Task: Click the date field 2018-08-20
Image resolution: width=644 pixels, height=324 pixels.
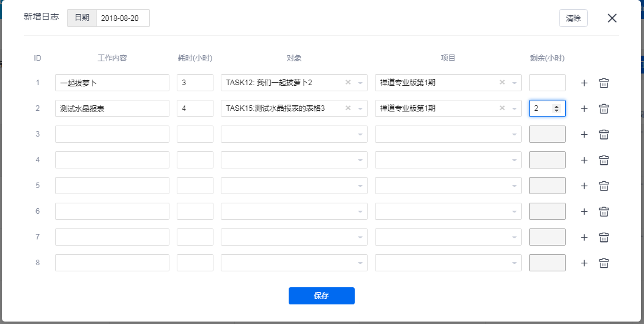Action: click(123, 18)
